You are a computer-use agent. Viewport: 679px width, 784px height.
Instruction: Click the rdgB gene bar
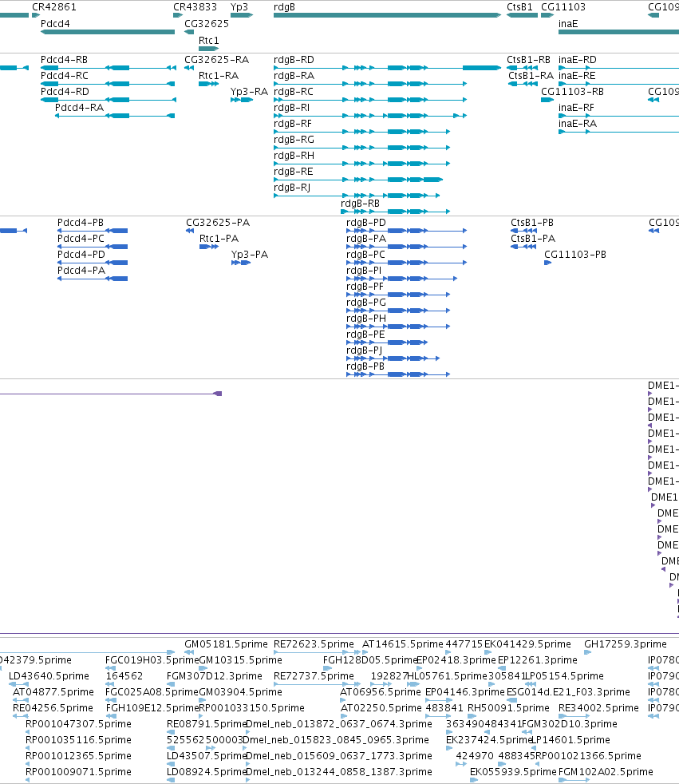[387, 15]
